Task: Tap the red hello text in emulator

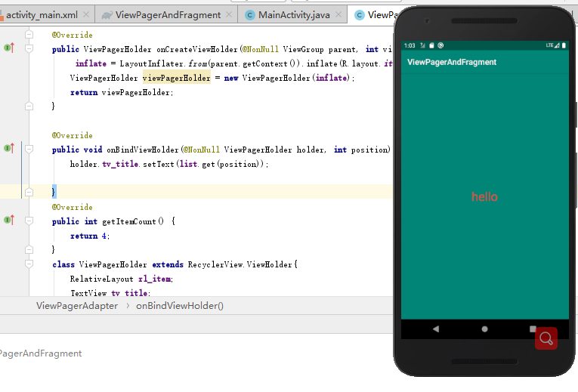Action: (x=484, y=196)
